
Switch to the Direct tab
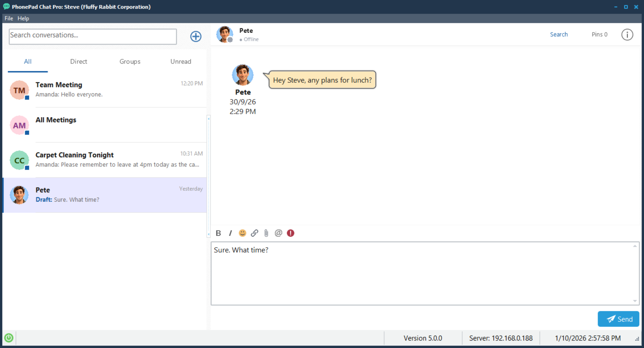[79, 62]
